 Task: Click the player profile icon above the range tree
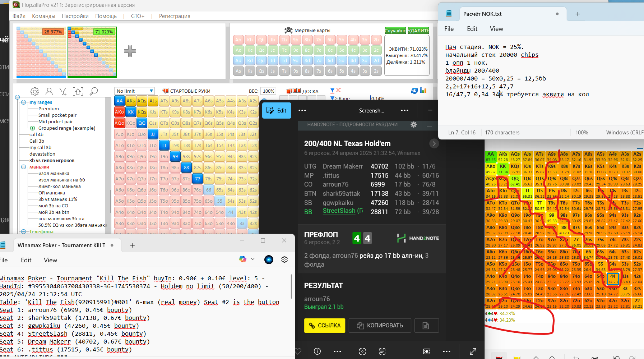(x=49, y=91)
